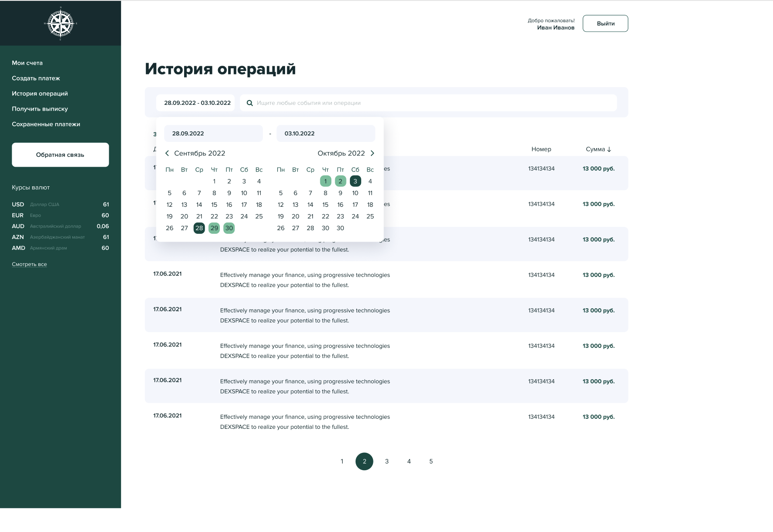Click the AMD currency row
This screenshot has height=532, width=773.
pos(60,248)
